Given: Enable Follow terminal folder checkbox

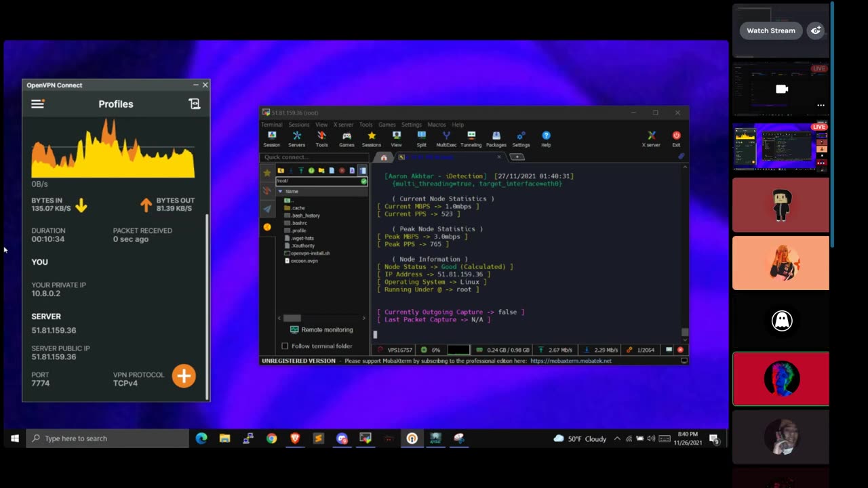Looking at the screenshot, I should click(x=285, y=346).
